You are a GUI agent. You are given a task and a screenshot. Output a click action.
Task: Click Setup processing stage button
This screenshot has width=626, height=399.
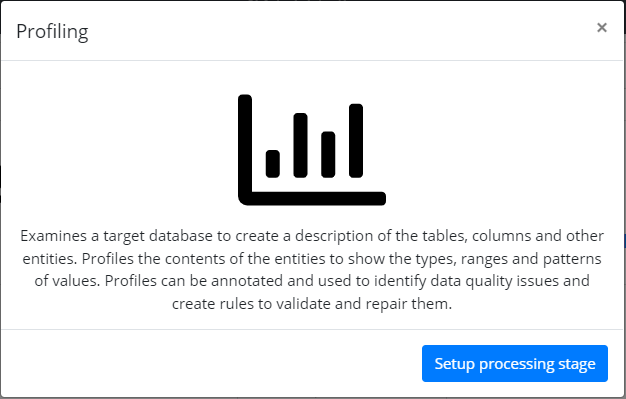pyautogui.click(x=515, y=363)
